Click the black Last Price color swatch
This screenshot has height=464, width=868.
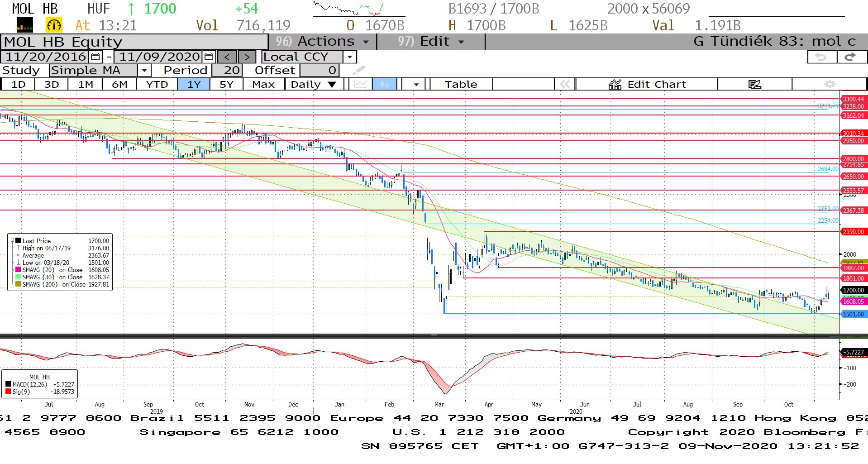(x=18, y=241)
